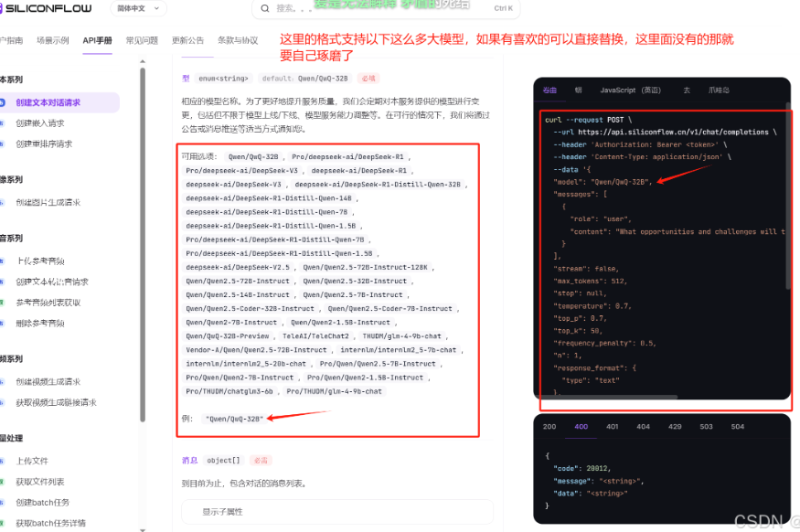Click the "Qwen/QwQ-32B" example value
Screen dimensions: 800x532
tap(234, 419)
